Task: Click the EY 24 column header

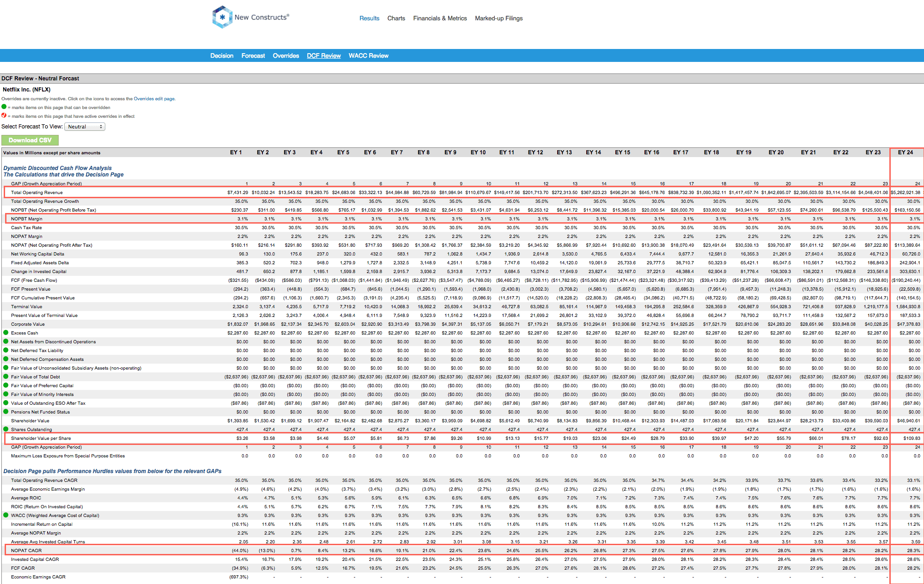Action: pyautogui.click(x=906, y=152)
